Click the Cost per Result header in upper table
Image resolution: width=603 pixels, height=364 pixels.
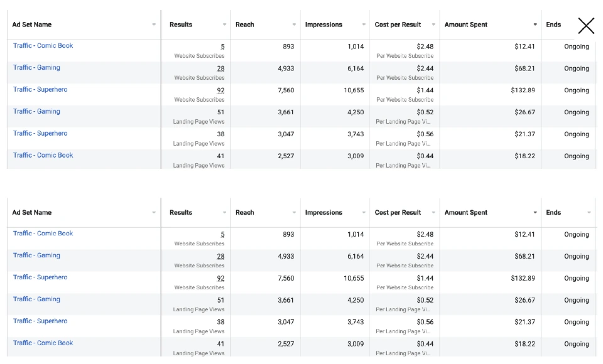[398, 24]
